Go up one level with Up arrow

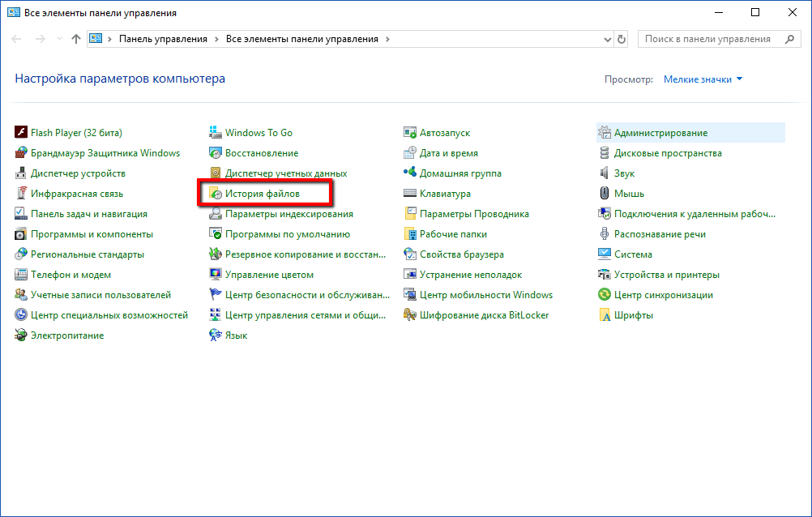[76, 39]
